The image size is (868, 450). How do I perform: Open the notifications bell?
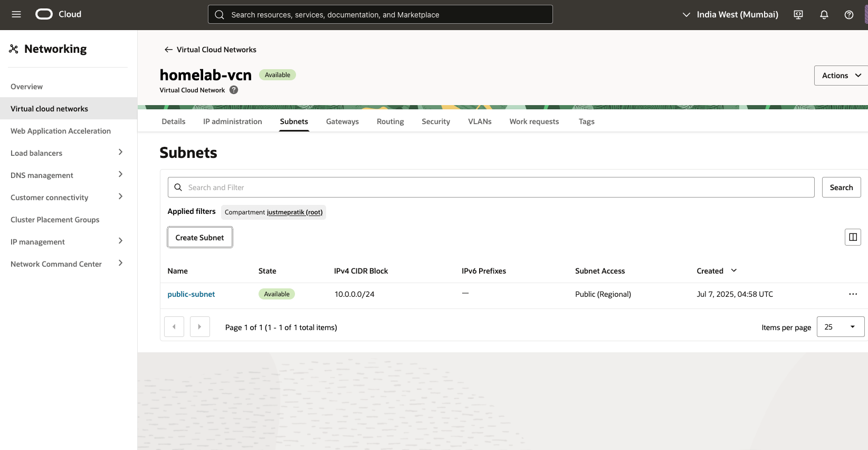[824, 15]
